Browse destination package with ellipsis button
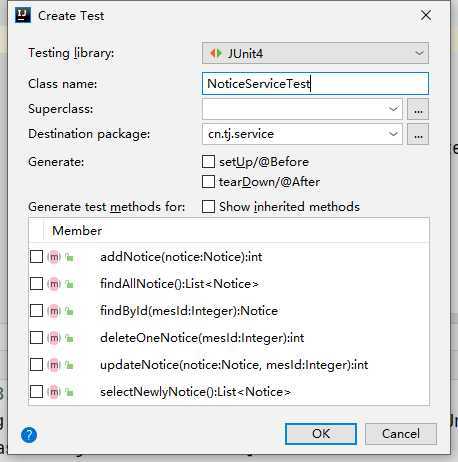This screenshot has height=462, width=458. click(418, 134)
